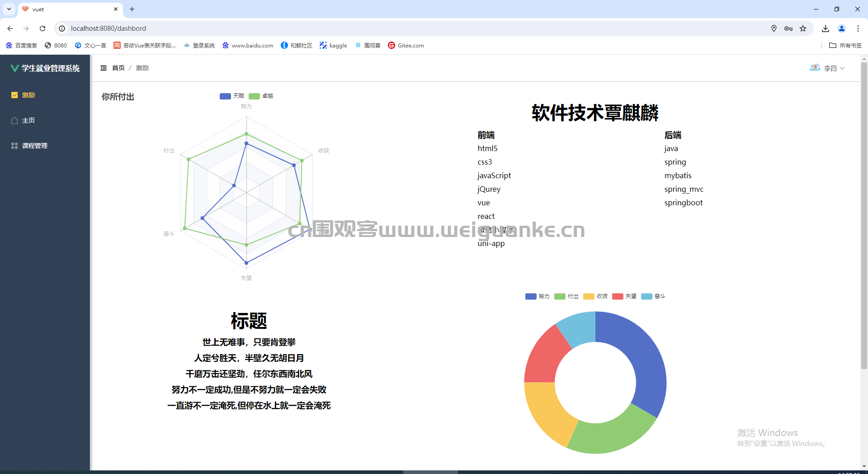Toggle the 收货 pie legend item

click(595, 296)
